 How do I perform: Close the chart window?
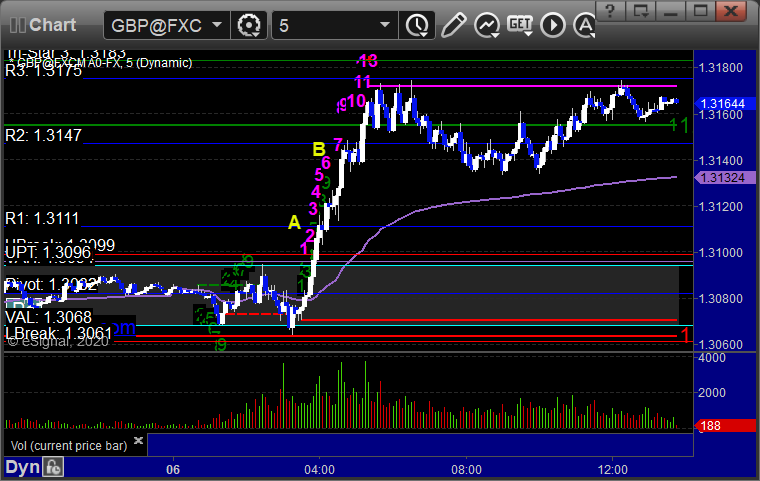(x=731, y=10)
